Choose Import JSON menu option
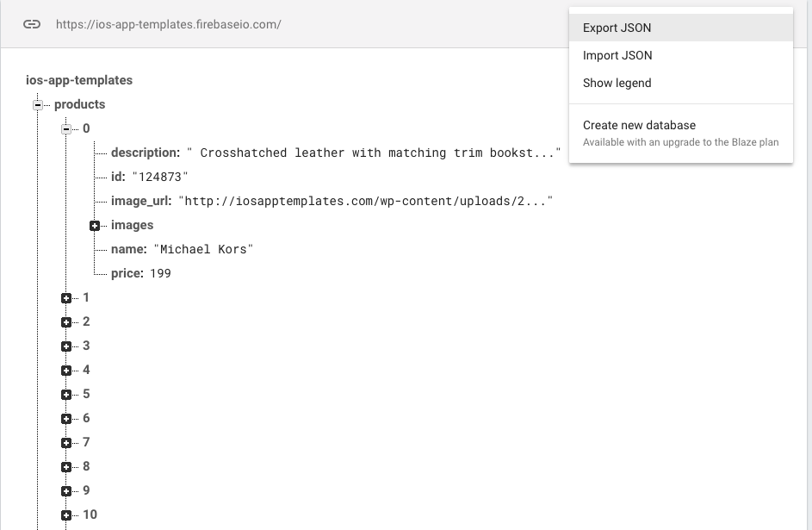The height and width of the screenshot is (530, 812). pos(617,55)
